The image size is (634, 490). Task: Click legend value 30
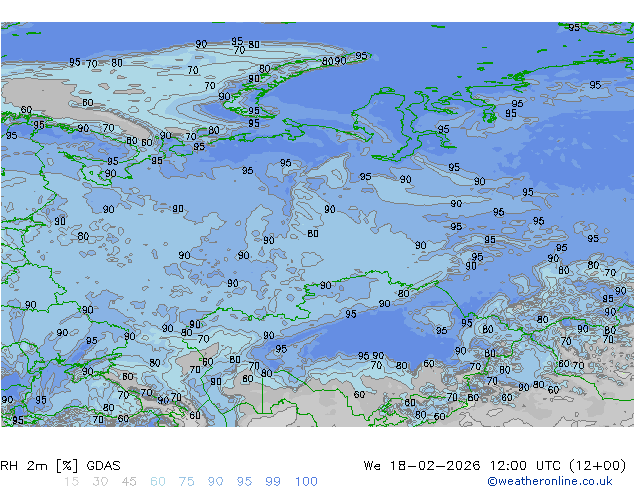[x=100, y=482]
